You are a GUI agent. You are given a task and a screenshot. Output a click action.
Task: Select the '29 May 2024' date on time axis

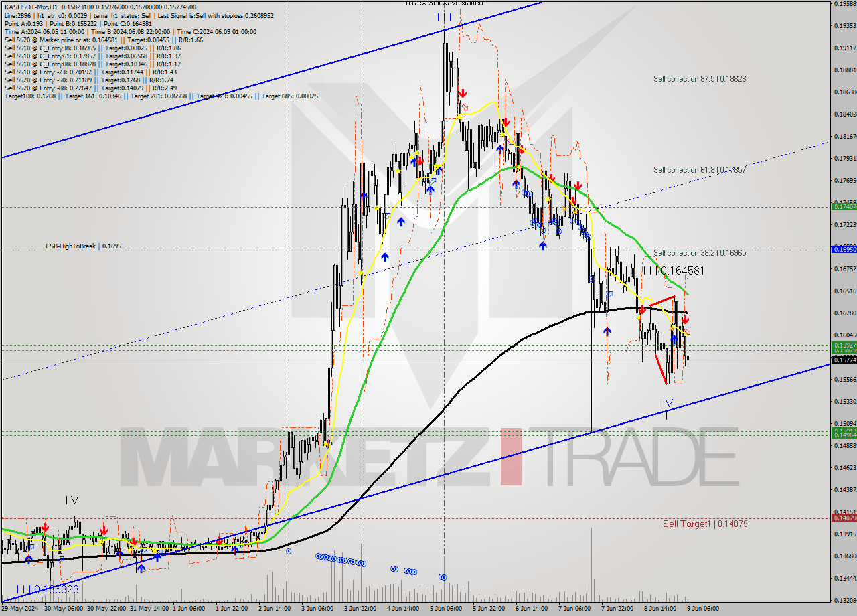[x=20, y=609]
